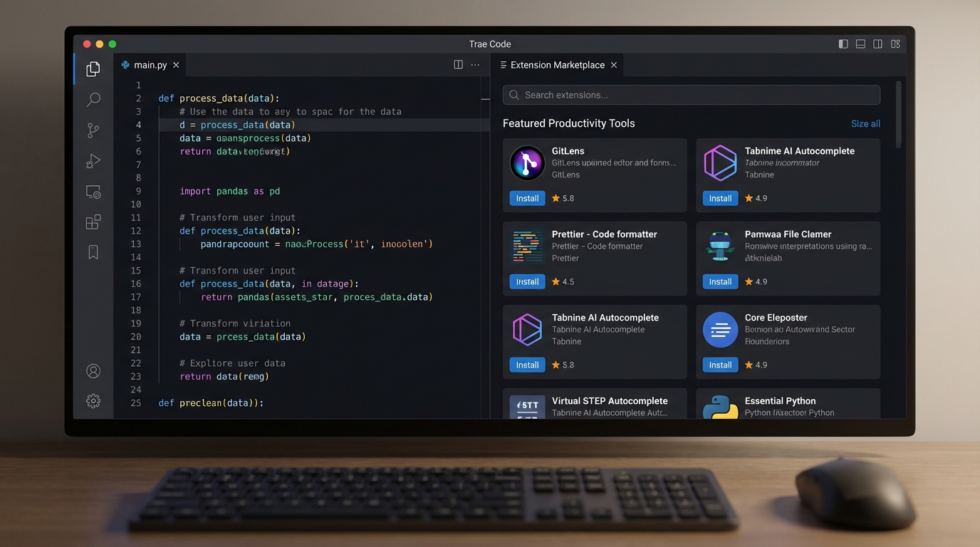Open the Size all link
Image resolution: width=980 pixels, height=547 pixels.
865,123
